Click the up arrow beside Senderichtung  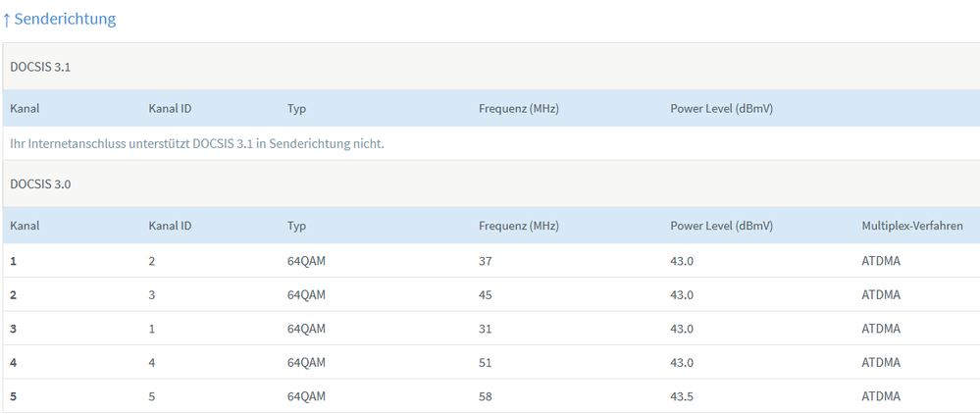(7, 20)
